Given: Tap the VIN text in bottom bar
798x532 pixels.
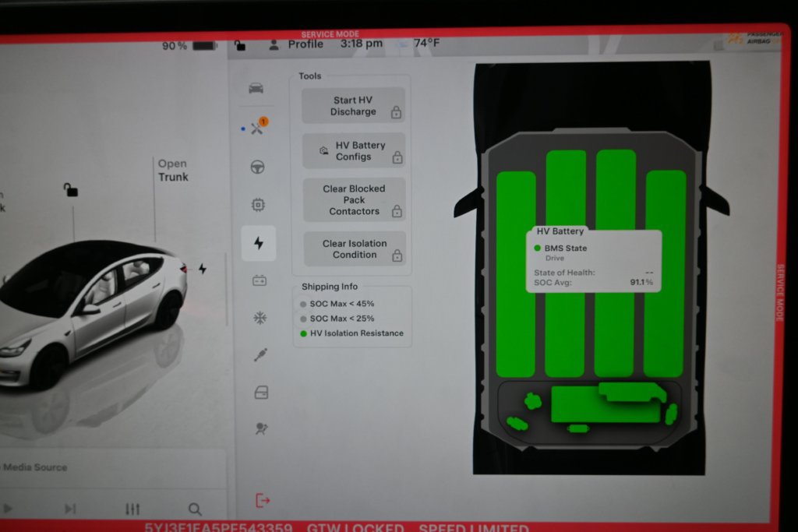Looking at the screenshot, I should [219, 527].
